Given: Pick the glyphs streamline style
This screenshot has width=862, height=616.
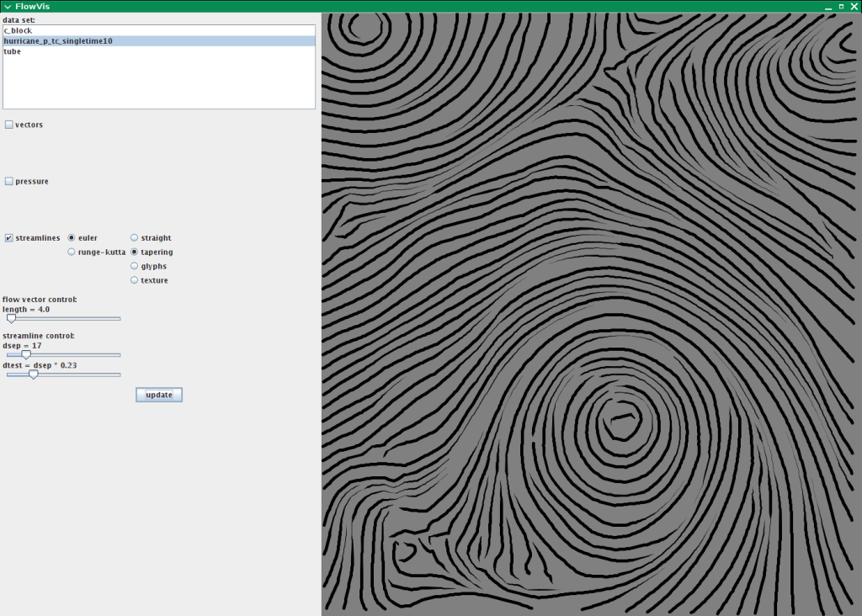Looking at the screenshot, I should click(135, 266).
